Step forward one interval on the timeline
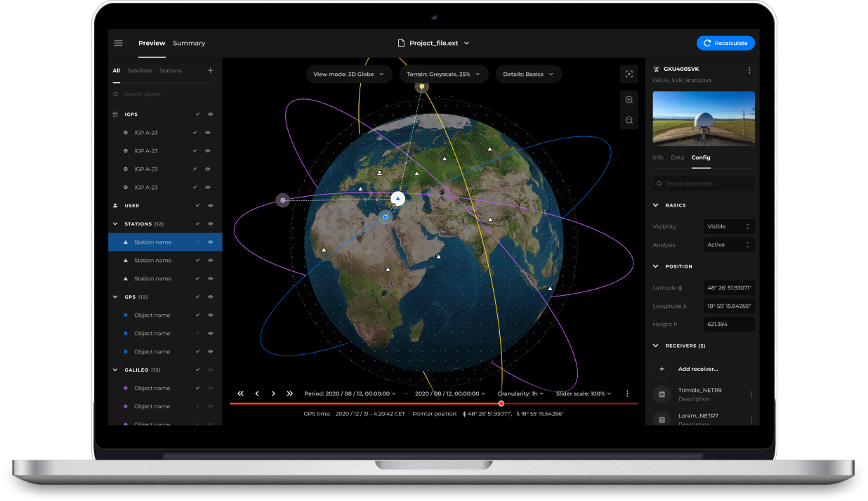The image size is (868, 501). [x=273, y=393]
